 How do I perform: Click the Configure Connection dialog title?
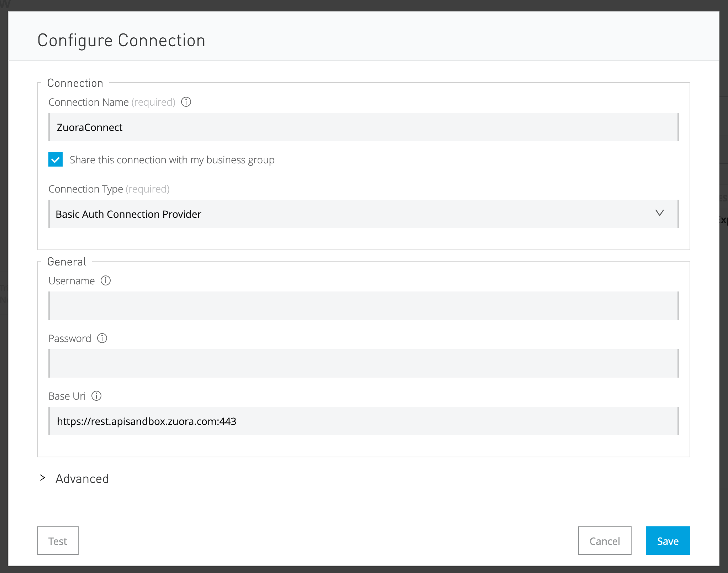[121, 40]
